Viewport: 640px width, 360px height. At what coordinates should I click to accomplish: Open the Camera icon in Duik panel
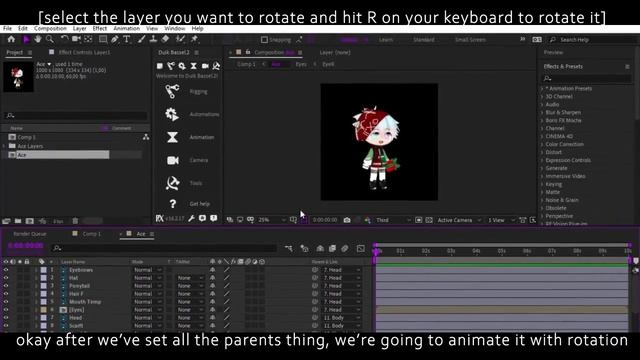(x=173, y=160)
